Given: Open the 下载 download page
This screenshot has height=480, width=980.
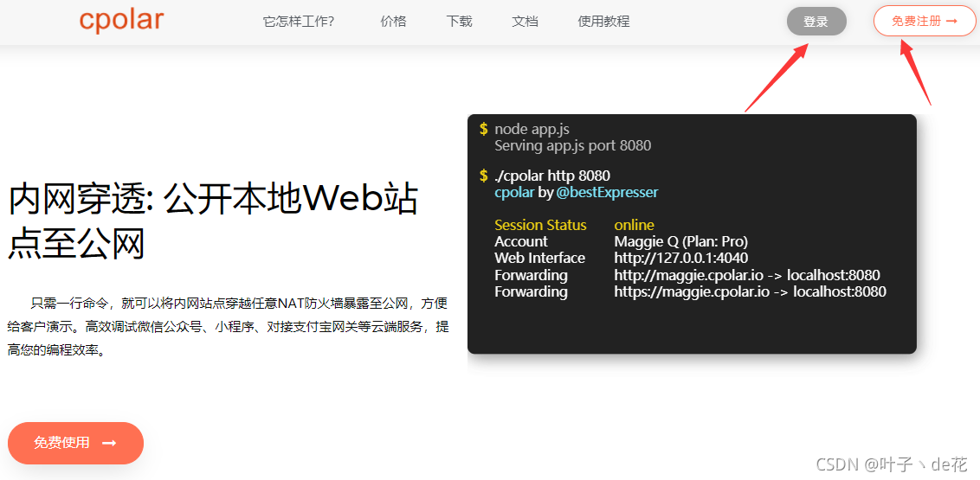Looking at the screenshot, I should pos(460,22).
